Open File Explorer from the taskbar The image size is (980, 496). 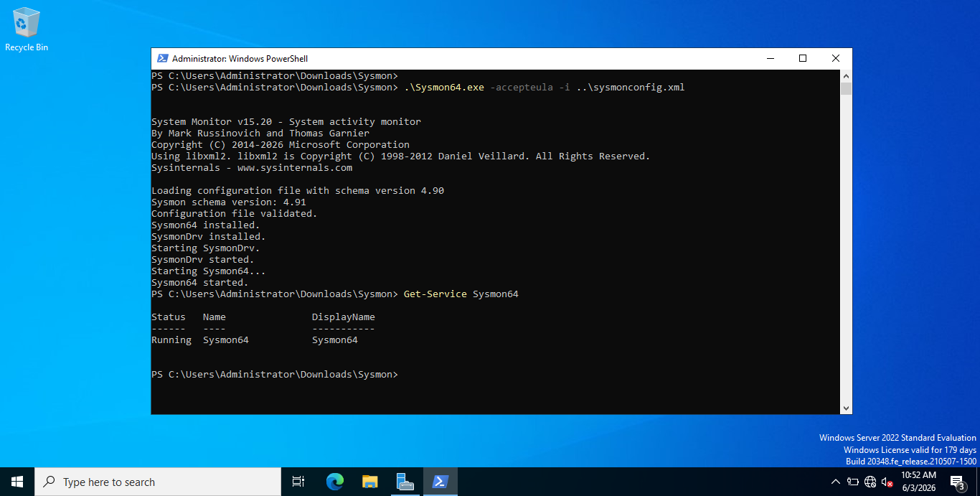369,482
